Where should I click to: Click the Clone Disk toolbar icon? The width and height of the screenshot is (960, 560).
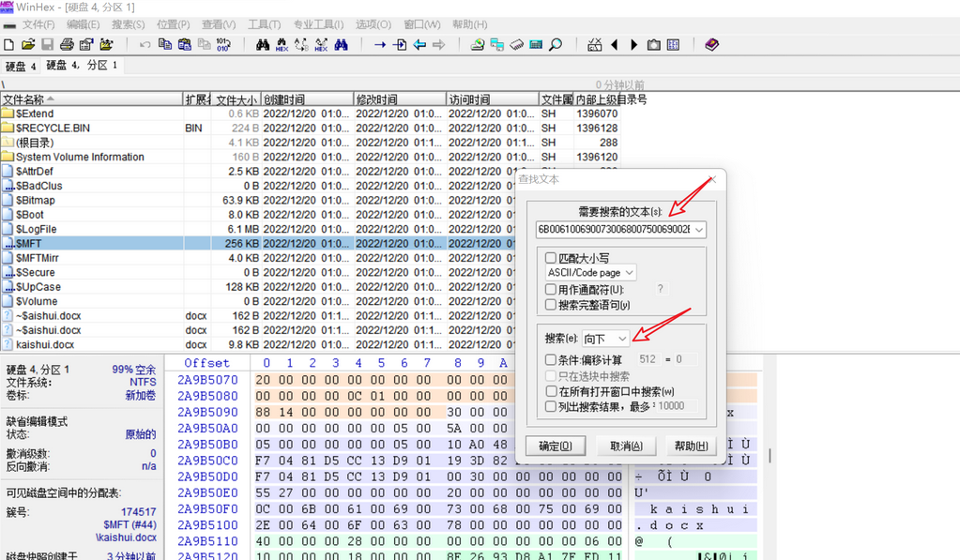pyautogui.click(x=496, y=45)
